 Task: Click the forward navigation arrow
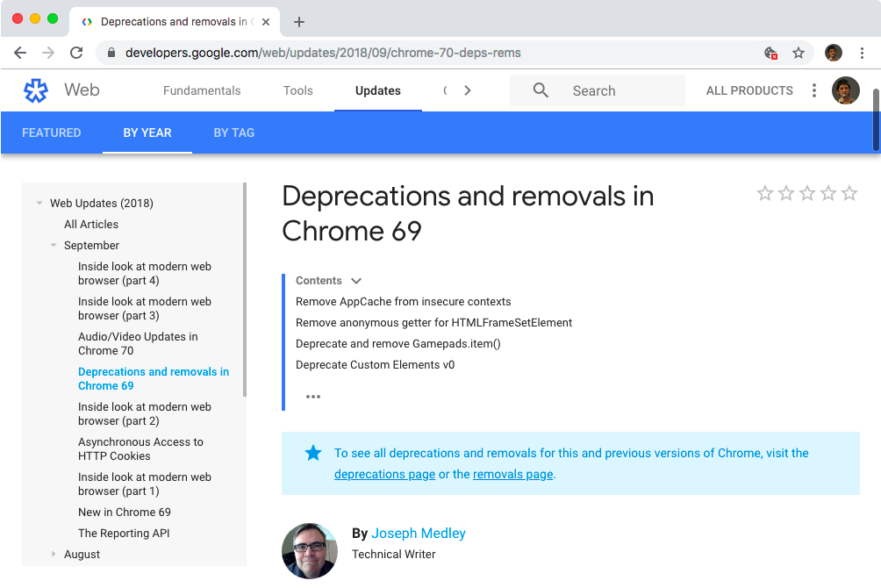(x=48, y=53)
